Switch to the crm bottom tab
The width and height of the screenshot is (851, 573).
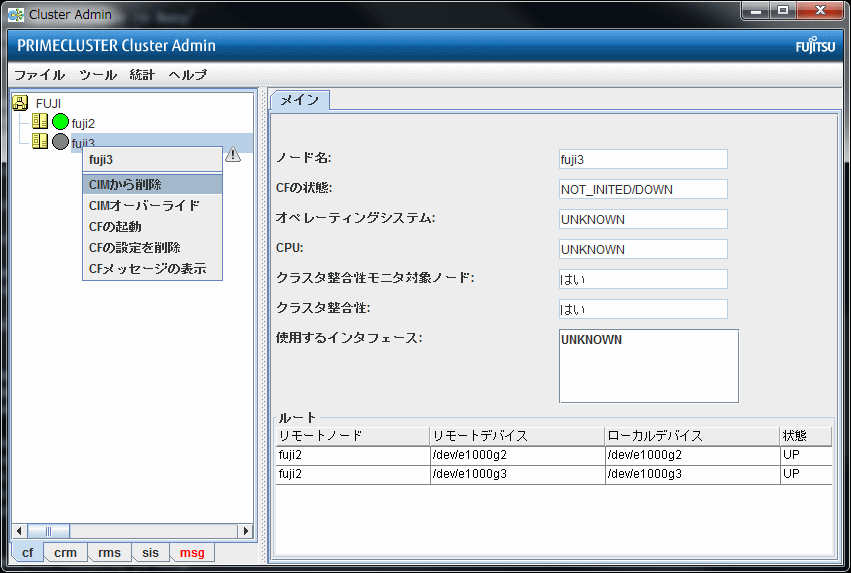point(65,552)
